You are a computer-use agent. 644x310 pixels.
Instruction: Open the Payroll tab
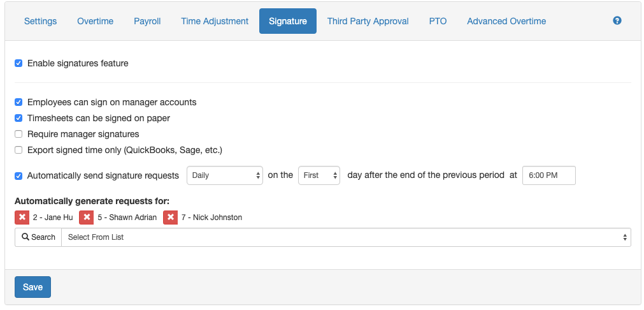147,21
